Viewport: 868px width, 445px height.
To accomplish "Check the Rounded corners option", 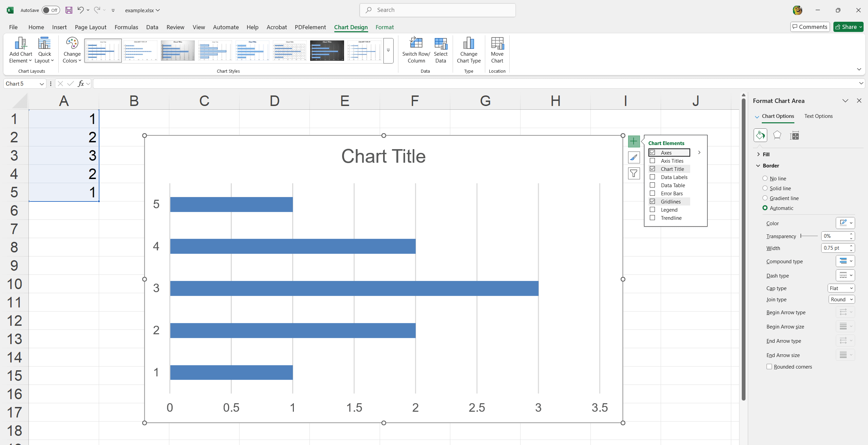I will [769, 367].
